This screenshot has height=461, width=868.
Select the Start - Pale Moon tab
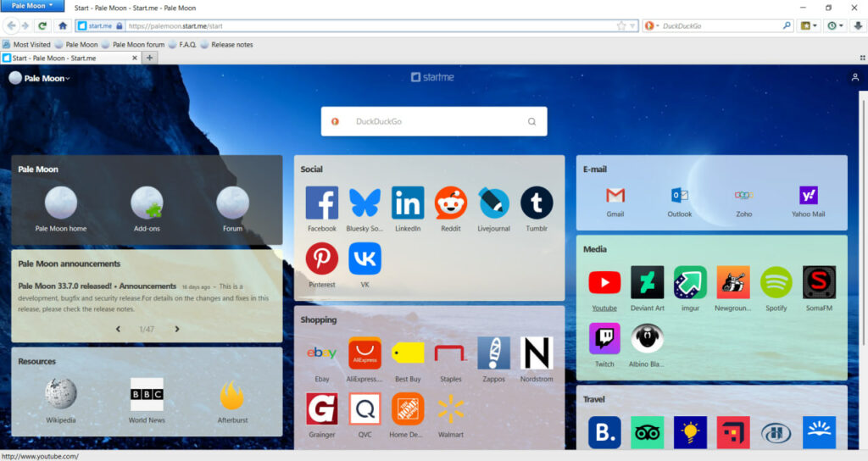70,58
